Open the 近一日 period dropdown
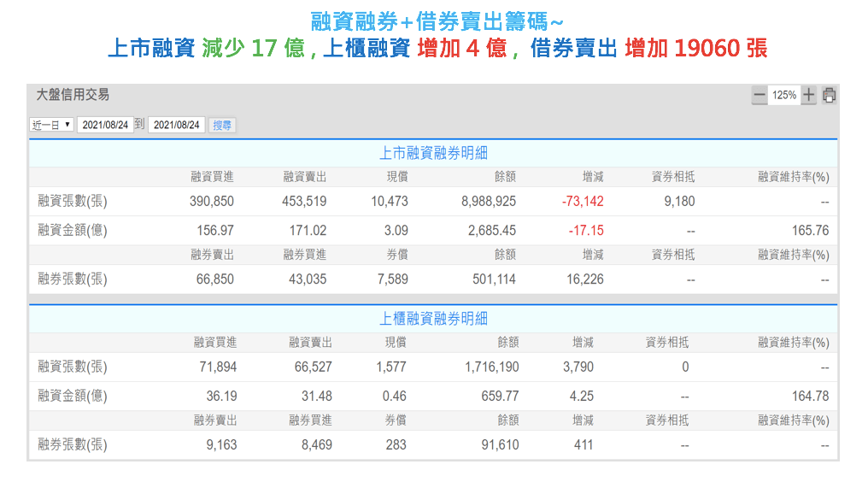The image size is (868, 482). point(51,125)
